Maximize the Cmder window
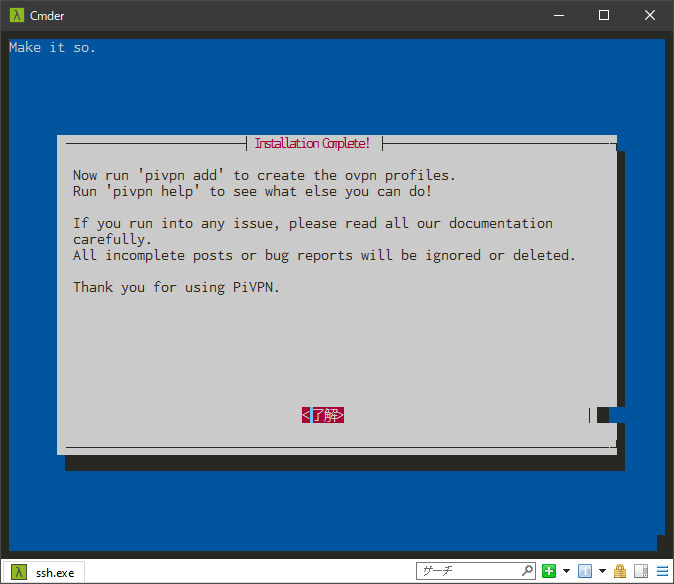This screenshot has height=584, width=674. coord(604,15)
